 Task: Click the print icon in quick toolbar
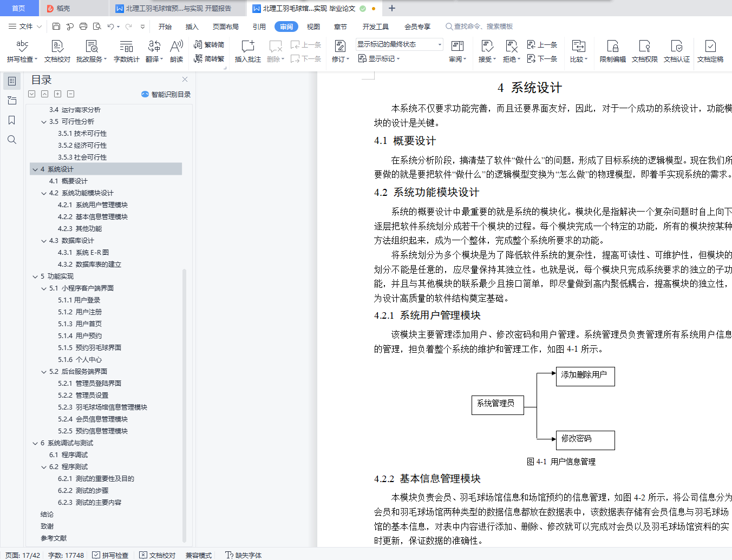point(83,26)
